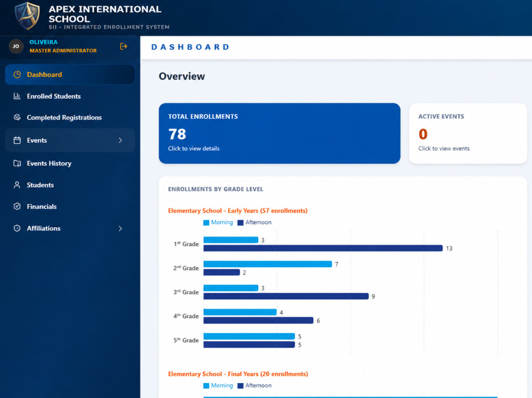Click the 'Elementary School - Early Years' heading
The height and width of the screenshot is (398, 532).
(238, 211)
